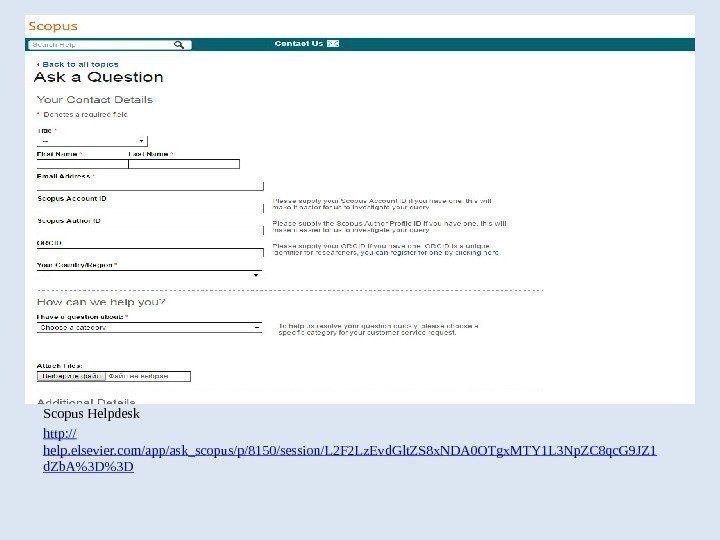
Task: Click the ORCID help text with register link
Action: [385, 249]
